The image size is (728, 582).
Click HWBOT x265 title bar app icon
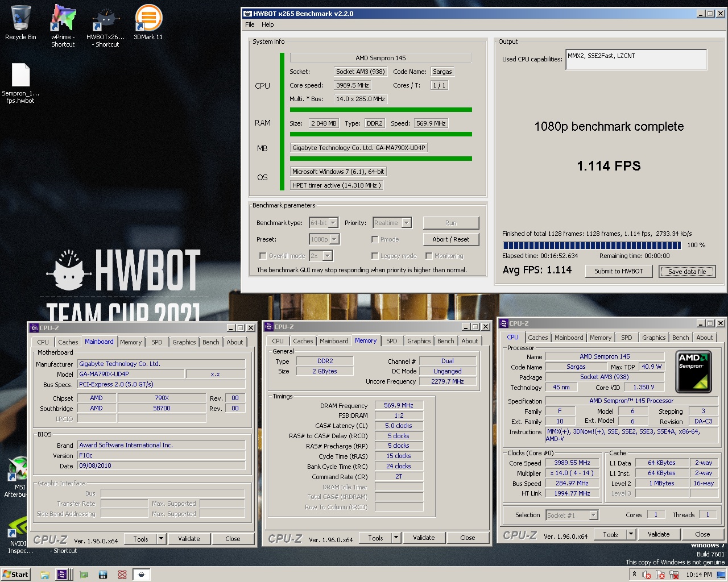[x=247, y=14]
